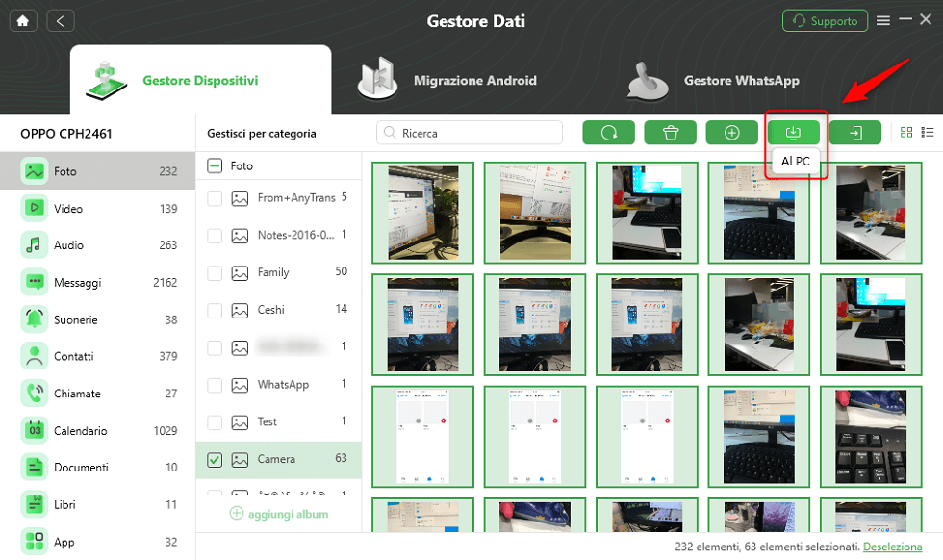Open Contatti category in sidebar
The width and height of the screenshot is (943, 560).
pyautogui.click(x=97, y=356)
